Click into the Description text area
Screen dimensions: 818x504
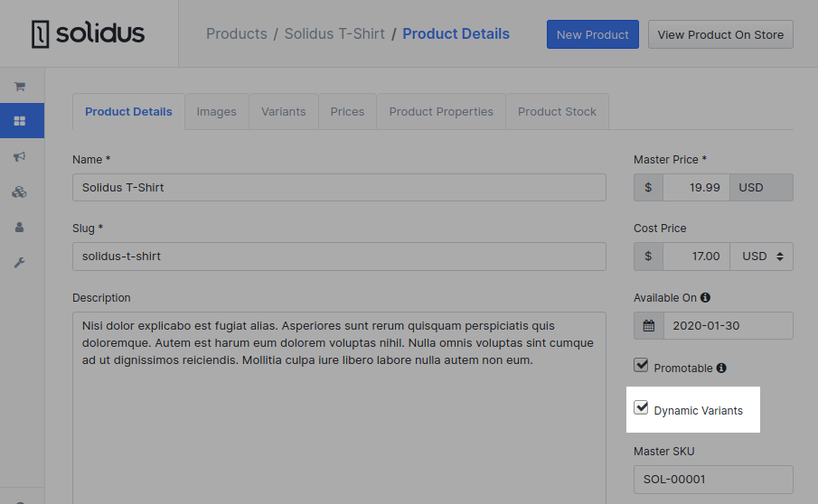[339, 407]
